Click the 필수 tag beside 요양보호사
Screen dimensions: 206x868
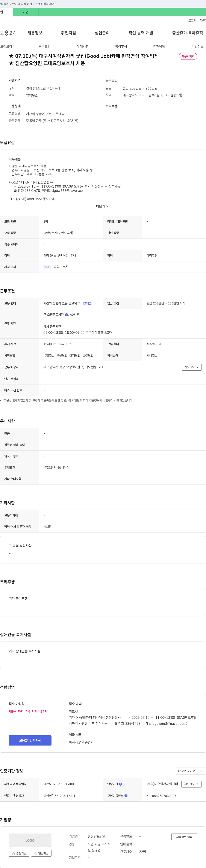point(47,267)
